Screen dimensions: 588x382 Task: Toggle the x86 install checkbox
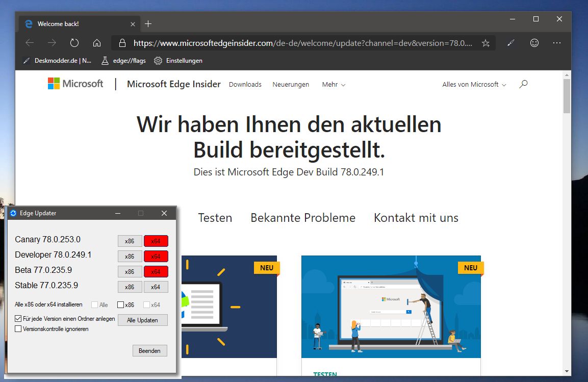120,305
